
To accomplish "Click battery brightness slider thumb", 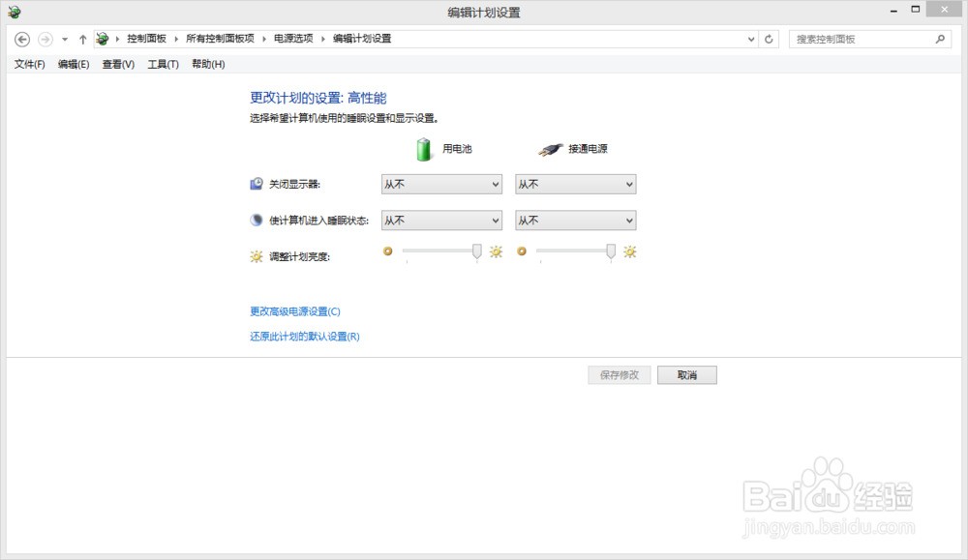I will 477,251.
